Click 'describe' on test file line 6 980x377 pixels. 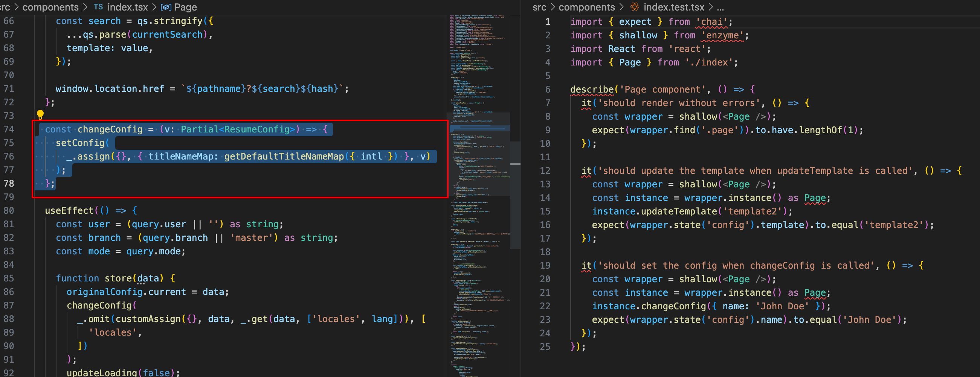[592, 89]
